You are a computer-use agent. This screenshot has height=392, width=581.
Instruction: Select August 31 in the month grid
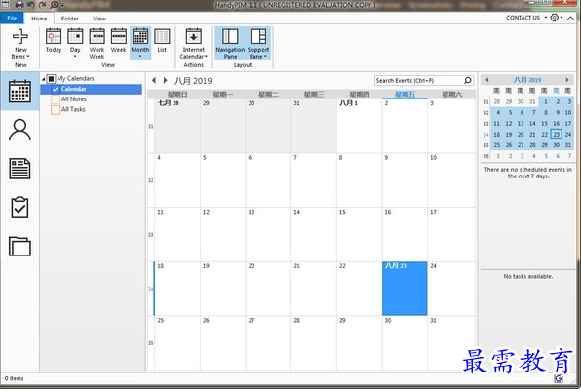coord(451,342)
